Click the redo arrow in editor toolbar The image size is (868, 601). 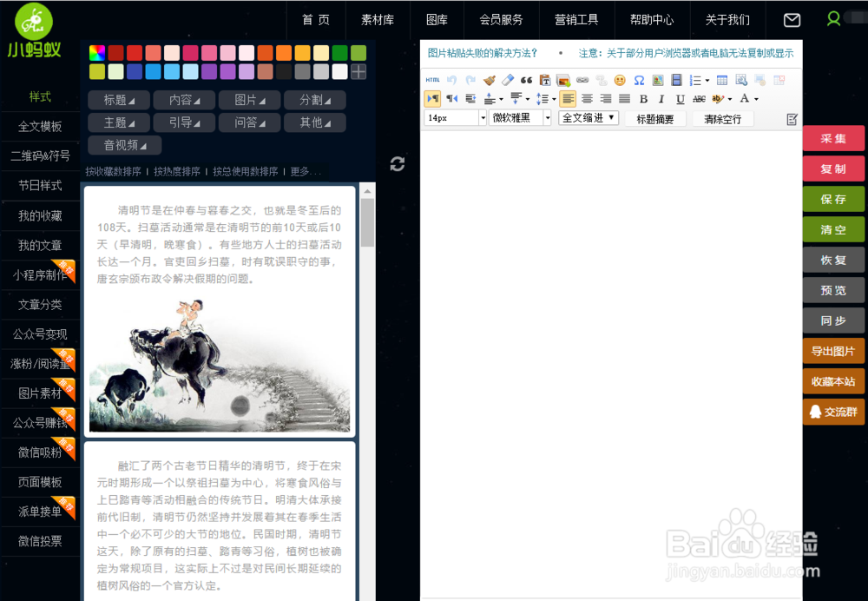470,80
